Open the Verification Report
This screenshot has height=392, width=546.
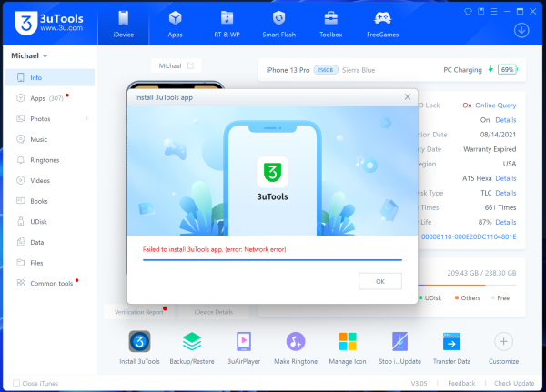tap(139, 312)
